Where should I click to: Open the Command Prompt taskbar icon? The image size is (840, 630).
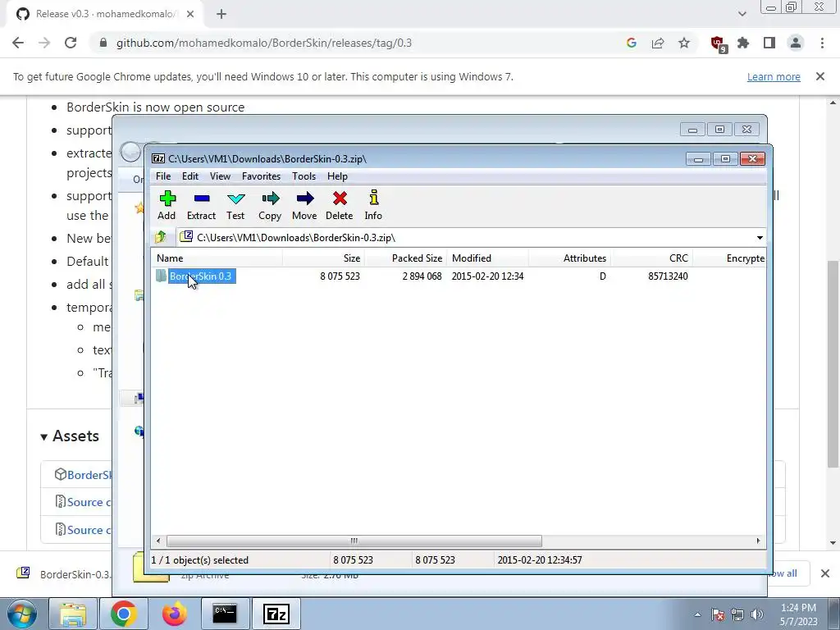225,614
